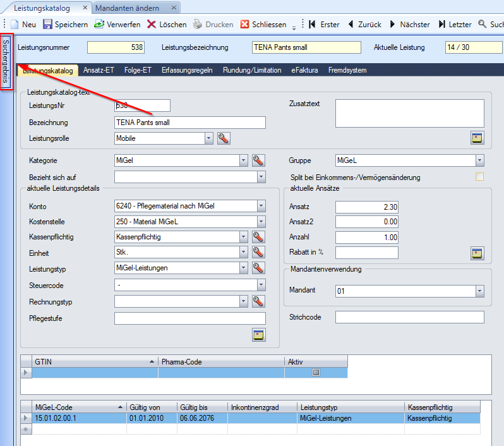Open the Fremdsystem tab
Viewport: 504px width, 446px height.
click(x=347, y=70)
